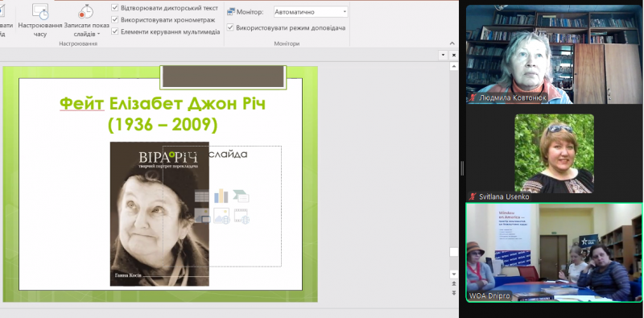The image size is (644, 318).
Task: Click muted mic icon for Людмила Ковтонюк
Action: [x=473, y=98]
